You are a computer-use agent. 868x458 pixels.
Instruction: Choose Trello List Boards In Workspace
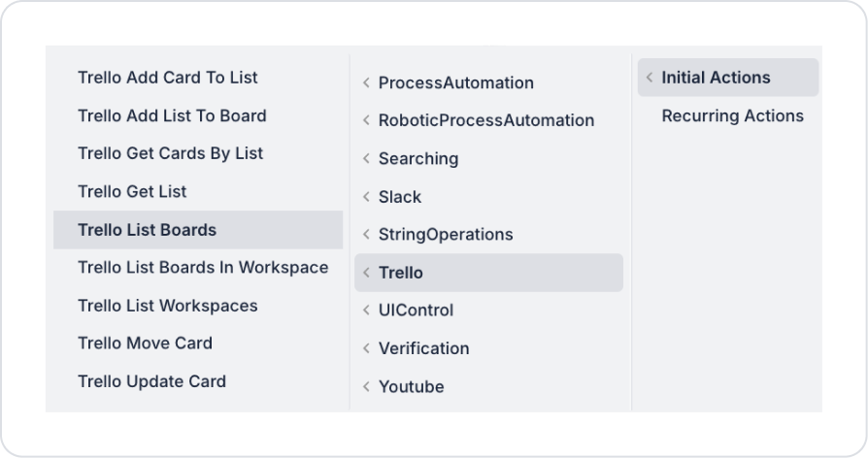[203, 268]
